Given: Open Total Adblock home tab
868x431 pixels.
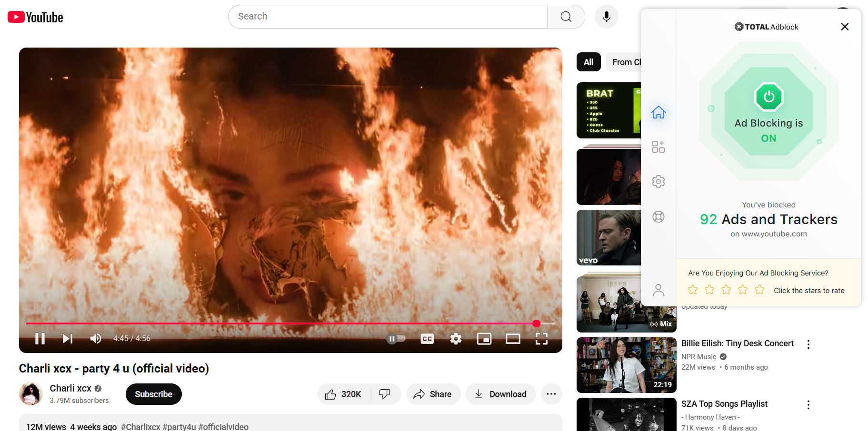Looking at the screenshot, I should 658,112.
